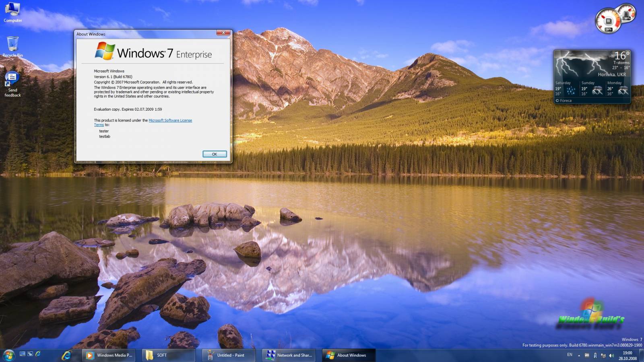Open the Start menu orb
The image size is (644, 362).
(x=9, y=355)
